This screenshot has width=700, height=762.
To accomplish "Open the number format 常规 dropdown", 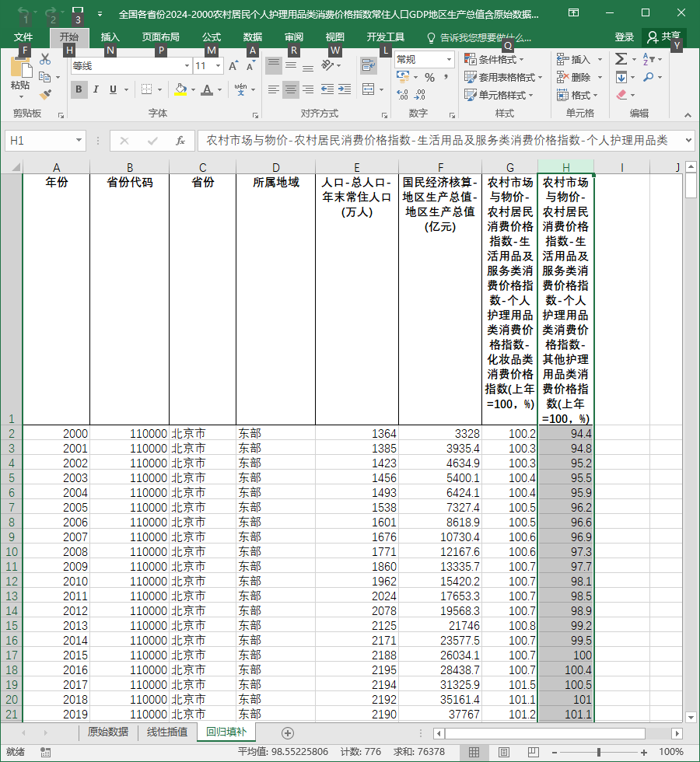I will 449,60.
